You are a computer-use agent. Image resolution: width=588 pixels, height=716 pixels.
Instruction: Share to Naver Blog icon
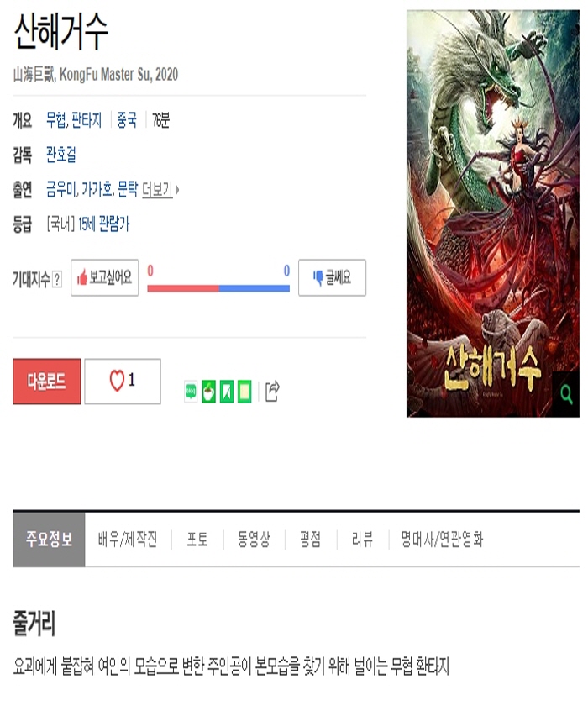pyautogui.click(x=191, y=392)
